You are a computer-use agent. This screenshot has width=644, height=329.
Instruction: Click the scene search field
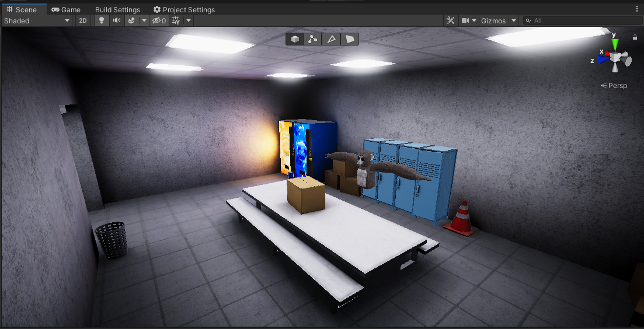coord(583,20)
